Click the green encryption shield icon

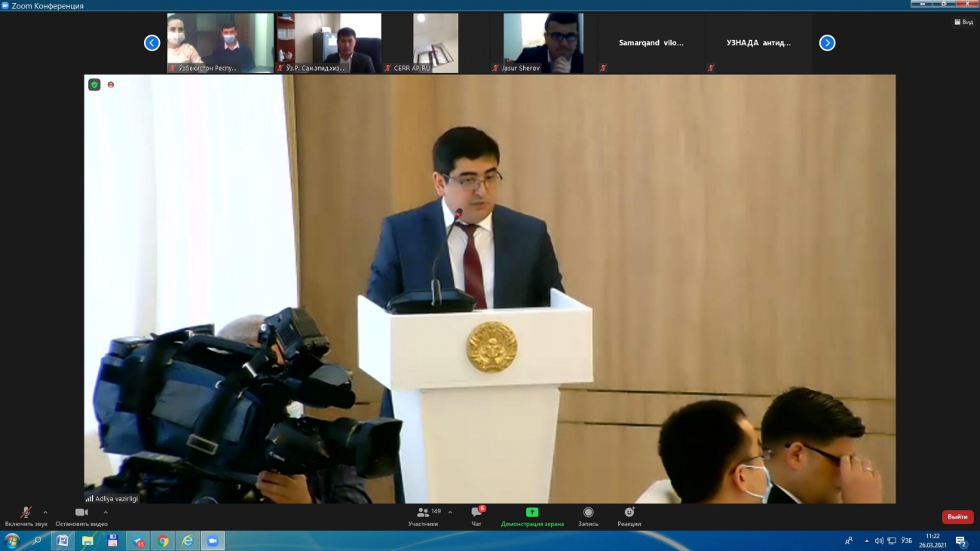pyautogui.click(x=94, y=84)
